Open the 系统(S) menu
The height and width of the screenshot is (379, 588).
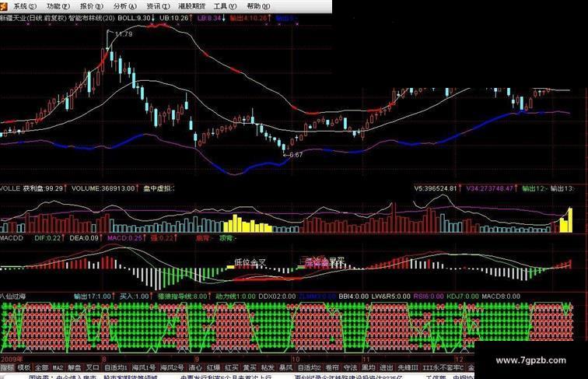click(x=25, y=6)
